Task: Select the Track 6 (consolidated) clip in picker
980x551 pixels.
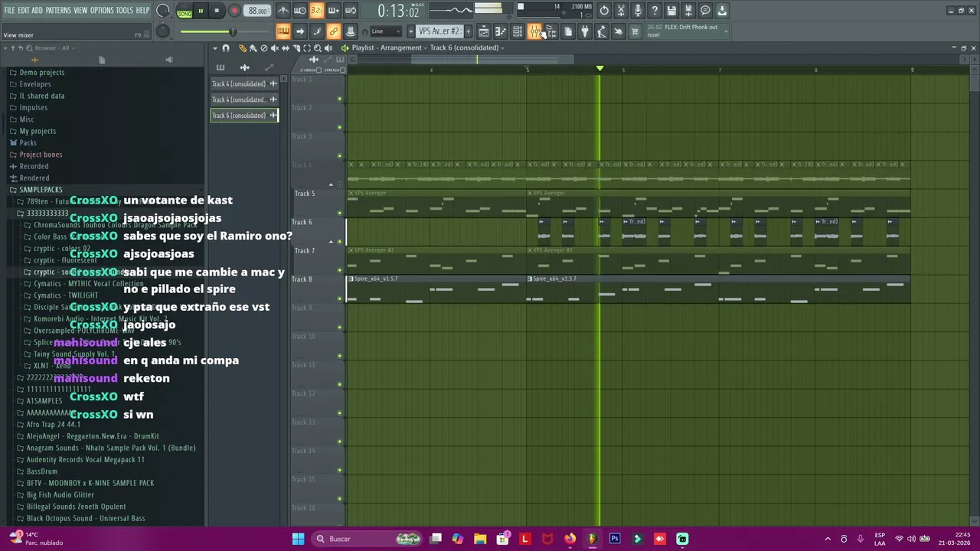Action: pyautogui.click(x=244, y=116)
